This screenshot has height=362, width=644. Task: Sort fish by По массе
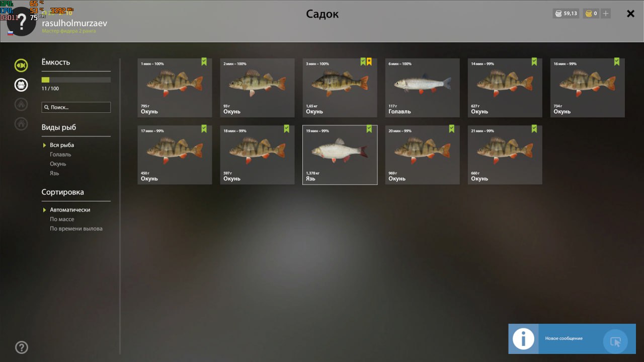click(62, 220)
